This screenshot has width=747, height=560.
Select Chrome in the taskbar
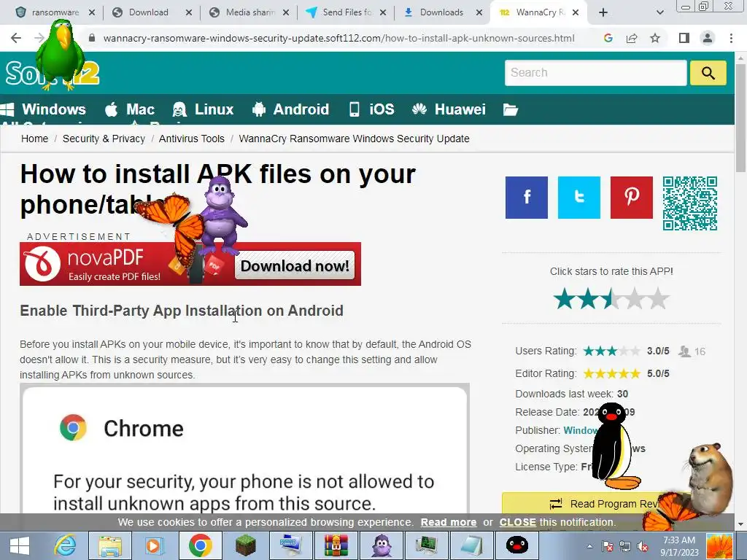pos(200,545)
